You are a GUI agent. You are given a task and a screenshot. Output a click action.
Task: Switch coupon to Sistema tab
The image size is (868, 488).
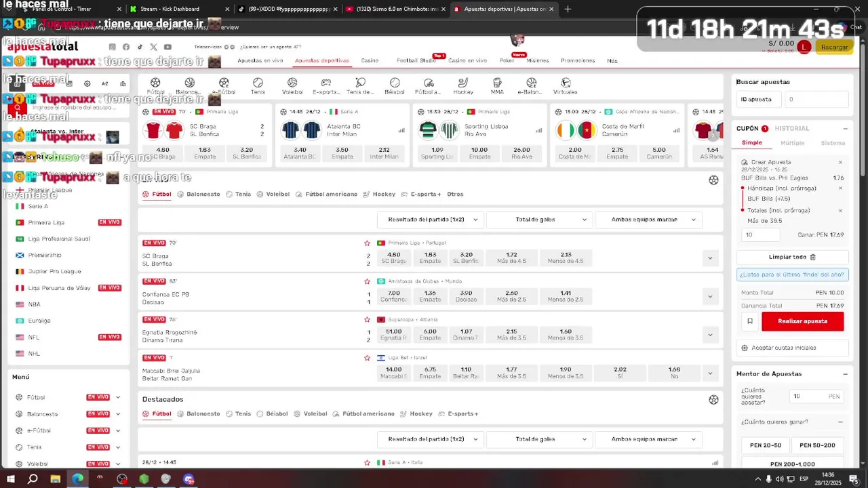(833, 143)
